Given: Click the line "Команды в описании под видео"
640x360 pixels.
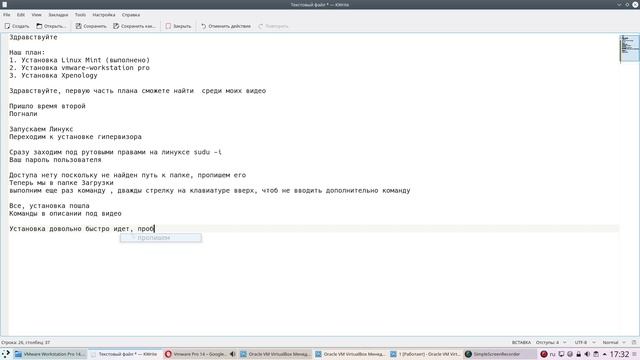Looking at the screenshot, I should (x=65, y=213).
